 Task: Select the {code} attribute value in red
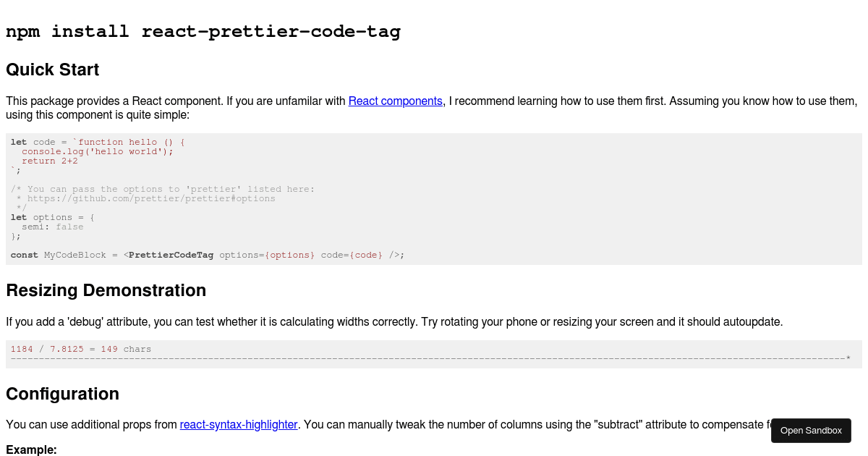pos(365,255)
